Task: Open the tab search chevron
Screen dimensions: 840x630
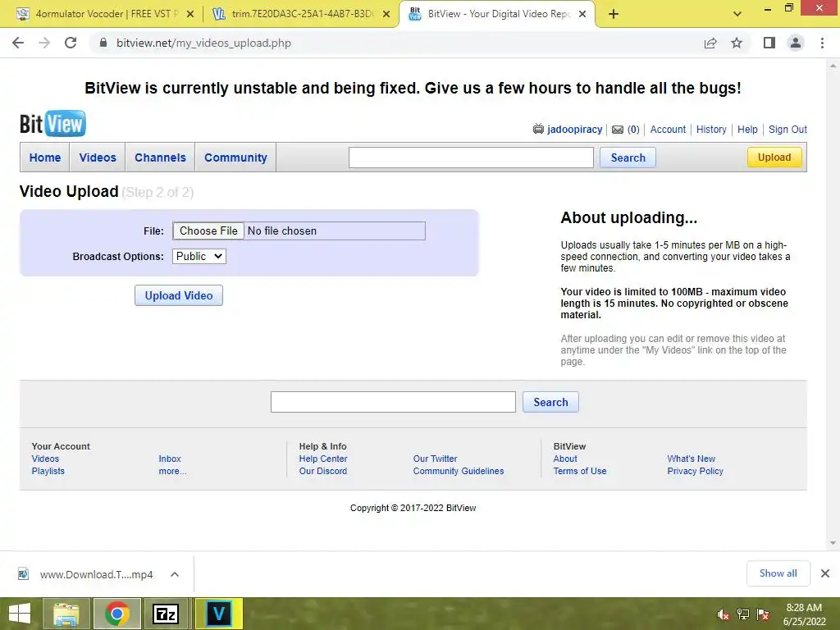Action: [737, 14]
